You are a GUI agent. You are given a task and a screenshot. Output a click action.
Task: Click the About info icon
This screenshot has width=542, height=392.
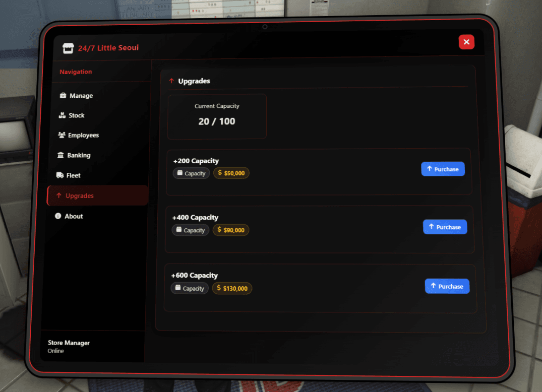(x=57, y=216)
